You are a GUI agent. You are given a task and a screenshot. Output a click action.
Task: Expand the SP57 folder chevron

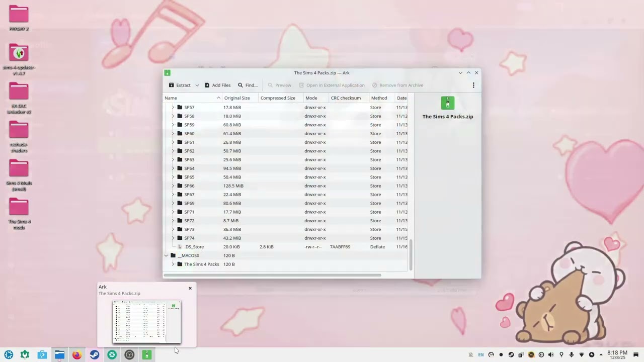tap(173, 107)
